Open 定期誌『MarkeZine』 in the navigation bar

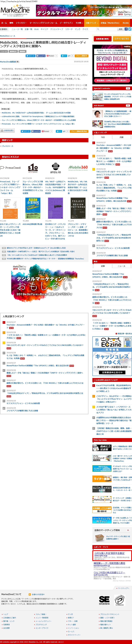[x=110, y=23]
